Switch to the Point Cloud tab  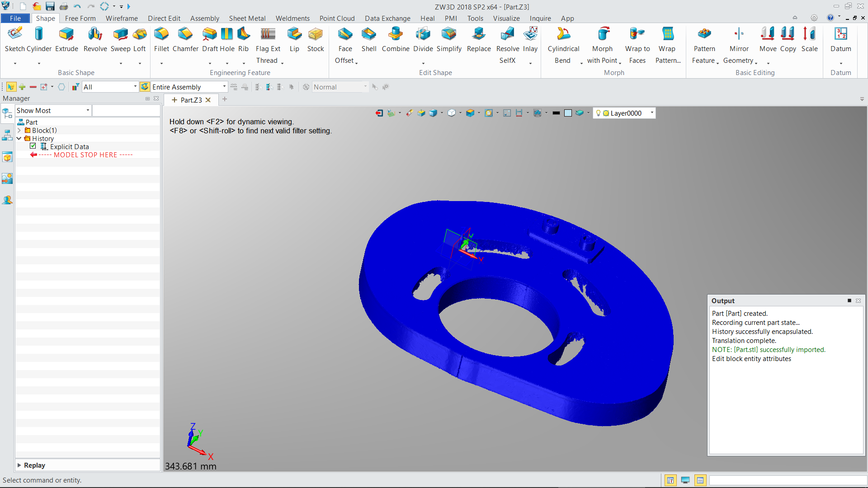tap(337, 18)
